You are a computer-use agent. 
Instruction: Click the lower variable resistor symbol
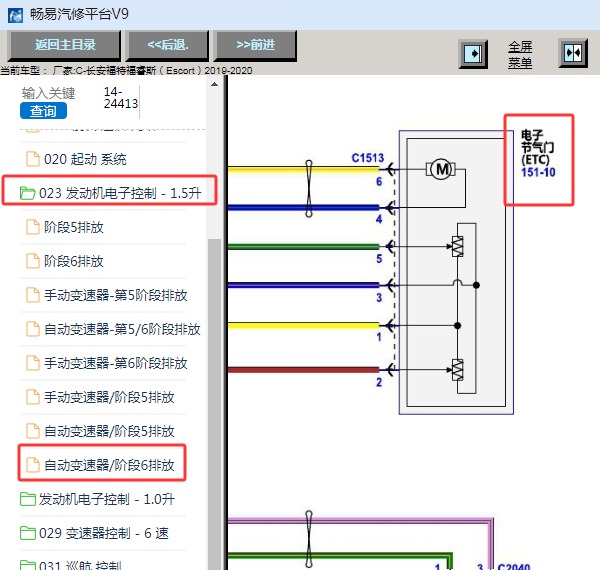tap(457, 370)
